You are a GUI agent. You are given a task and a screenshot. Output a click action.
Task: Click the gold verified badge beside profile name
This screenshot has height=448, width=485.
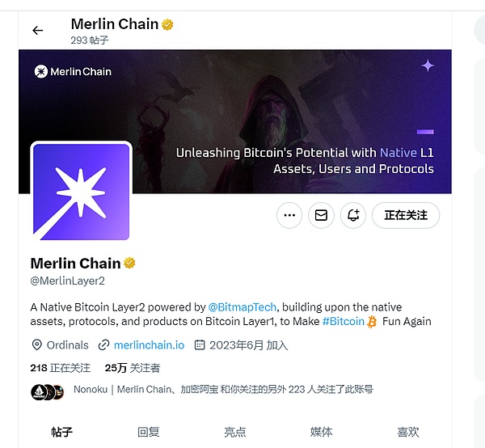coord(129,263)
